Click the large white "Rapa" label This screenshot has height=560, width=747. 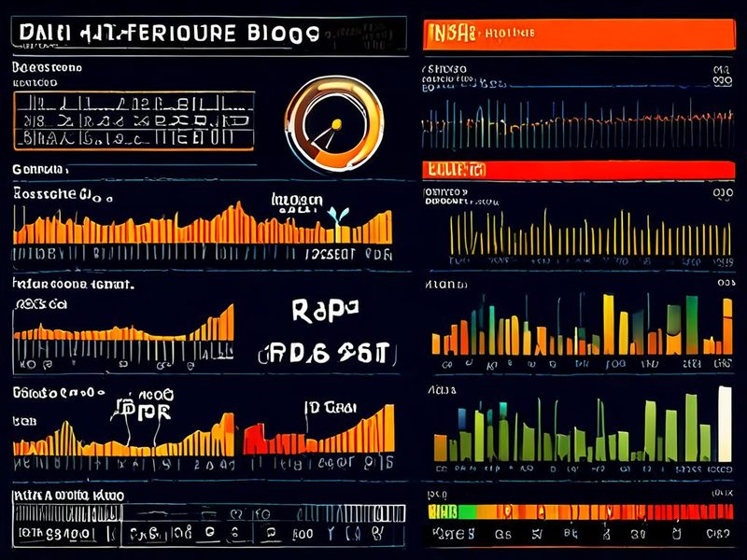coord(325,310)
